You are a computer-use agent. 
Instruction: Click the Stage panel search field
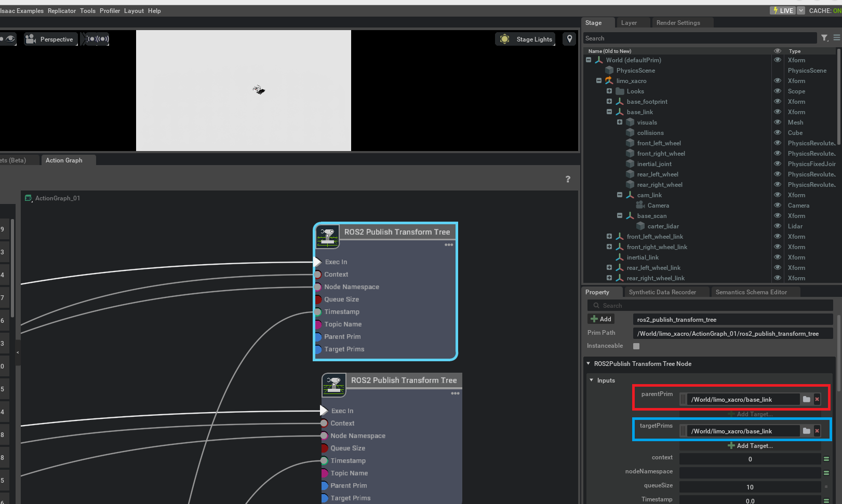pyautogui.click(x=700, y=38)
